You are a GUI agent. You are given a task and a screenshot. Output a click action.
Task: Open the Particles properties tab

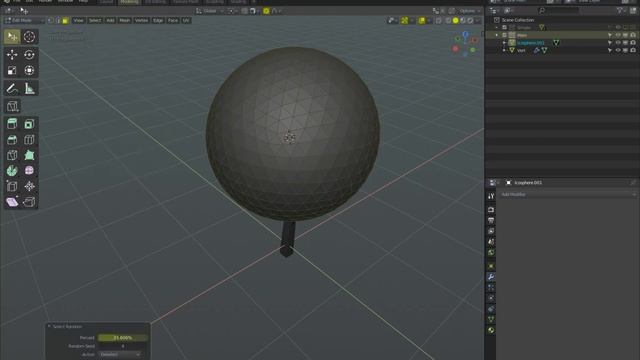491,288
